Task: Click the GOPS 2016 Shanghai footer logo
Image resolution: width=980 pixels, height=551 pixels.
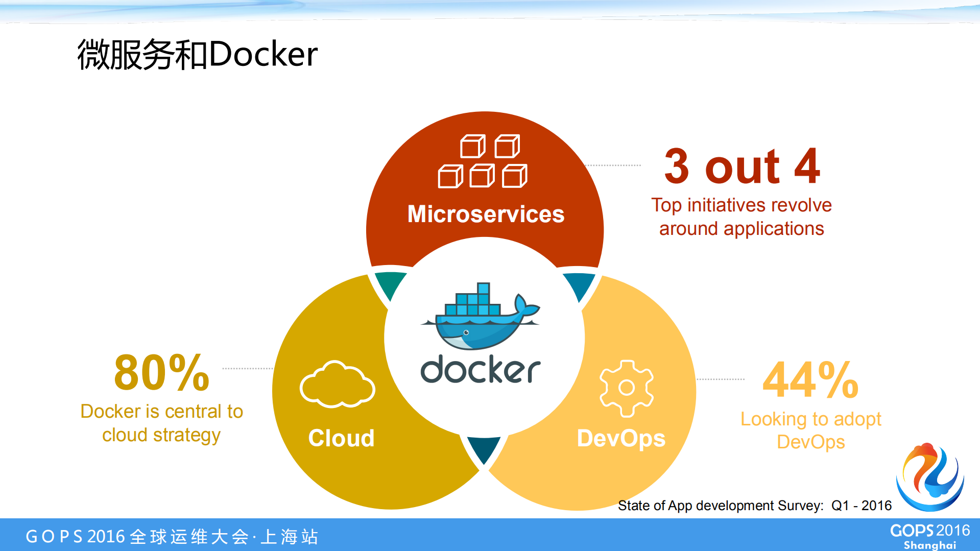Action: click(x=929, y=536)
